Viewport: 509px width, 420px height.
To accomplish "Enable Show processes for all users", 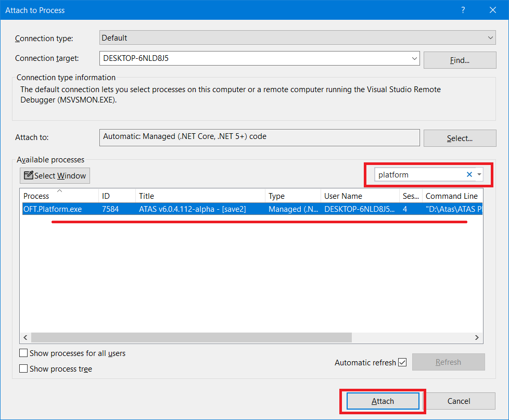I will (23, 353).
